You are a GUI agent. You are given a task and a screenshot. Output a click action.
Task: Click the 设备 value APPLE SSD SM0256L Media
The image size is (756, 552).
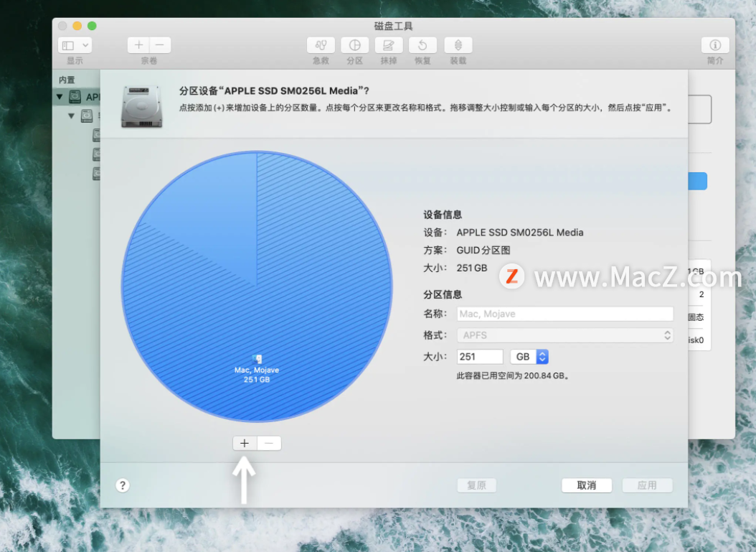coord(520,233)
